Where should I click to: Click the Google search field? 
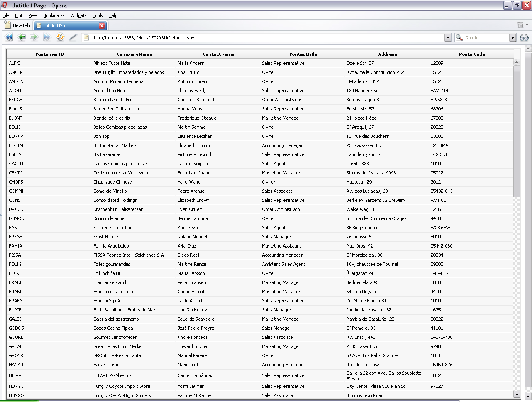[485, 38]
